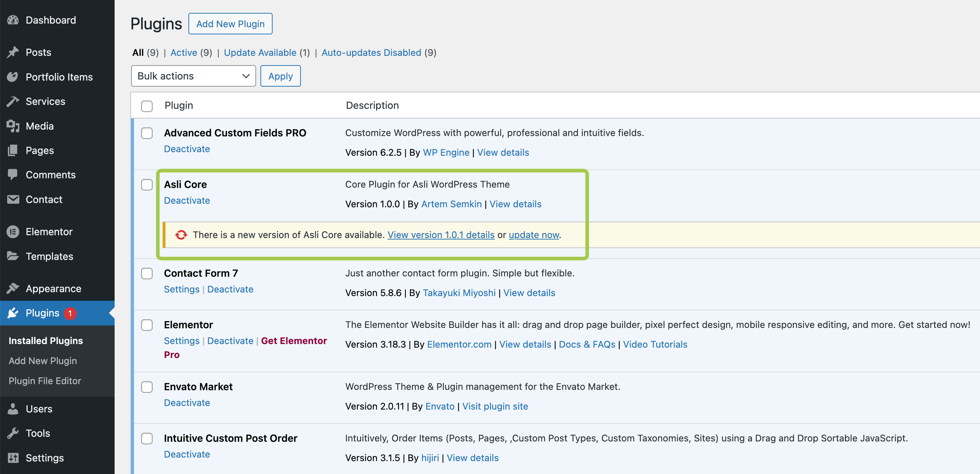Select the Contact Form 7 checkbox

point(147,273)
